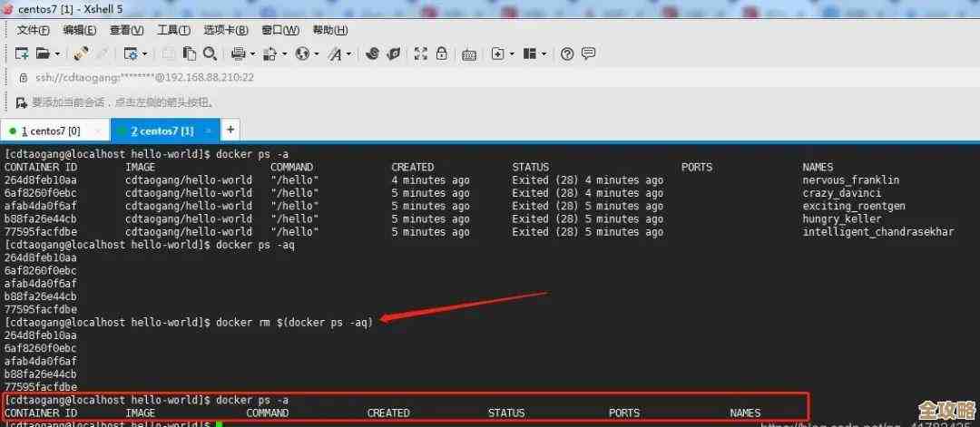Click the hungry_keller container name
980x427 pixels.
pyautogui.click(x=842, y=219)
